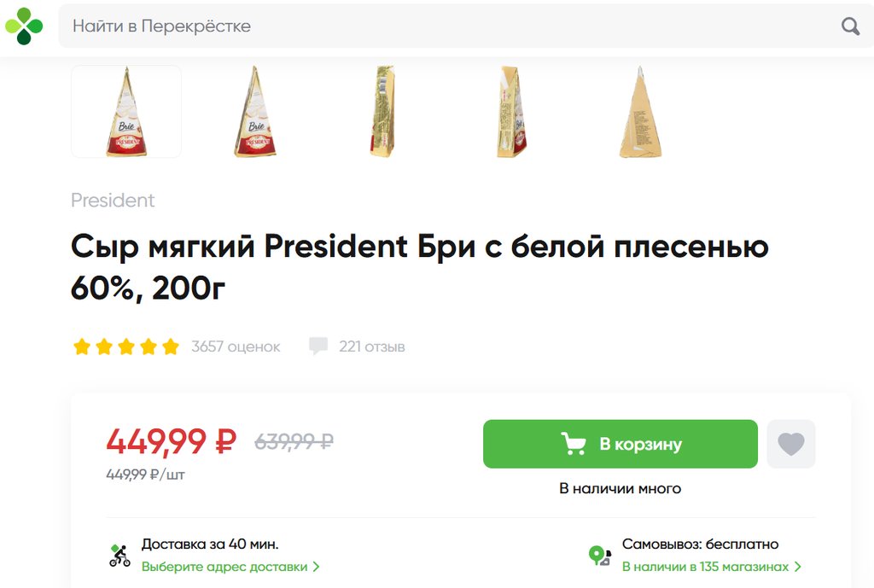Click the magnifier search icon
Screen dimensions: 874x588
click(850, 26)
